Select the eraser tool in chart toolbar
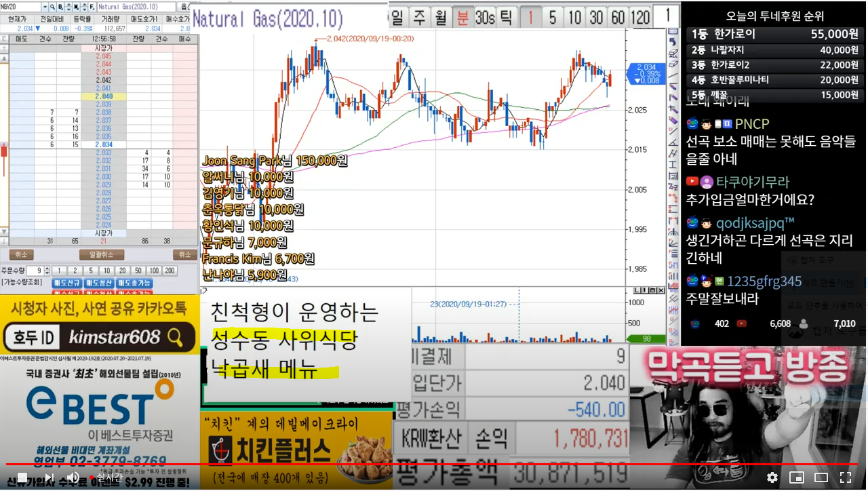The height and width of the screenshot is (491, 868). pos(673,64)
